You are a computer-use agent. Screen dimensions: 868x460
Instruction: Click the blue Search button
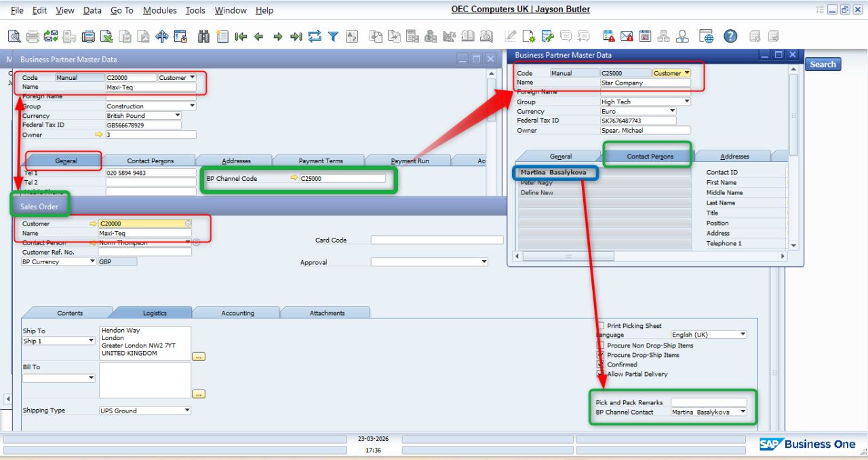click(823, 64)
